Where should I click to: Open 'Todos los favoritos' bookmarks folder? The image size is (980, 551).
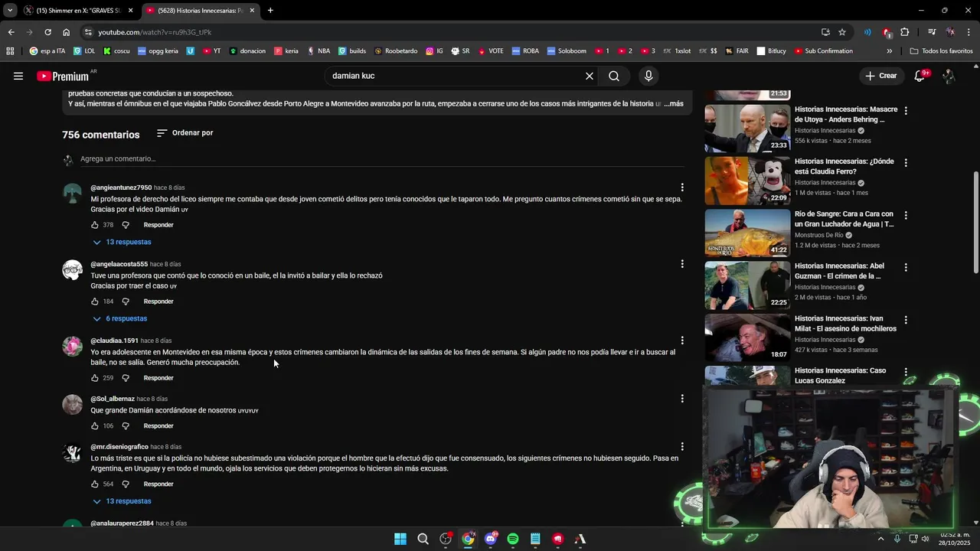tap(942, 51)
